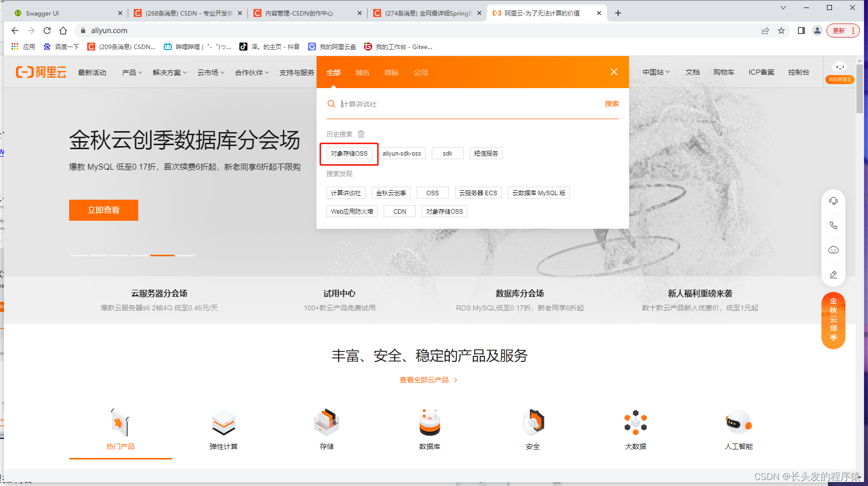This screenshot has height=486, width=868.
Task: Select history search aliyun-sdk-oss
Action: pos(402,153)
